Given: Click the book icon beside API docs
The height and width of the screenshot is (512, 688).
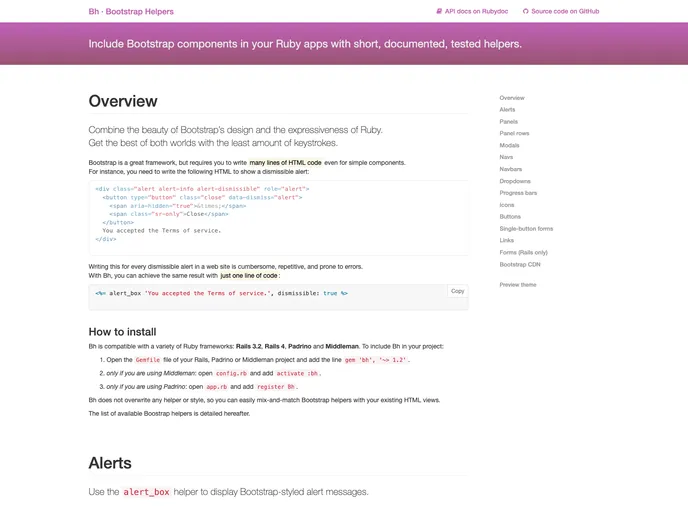Looking at the screenshot, I should [439, 11].
